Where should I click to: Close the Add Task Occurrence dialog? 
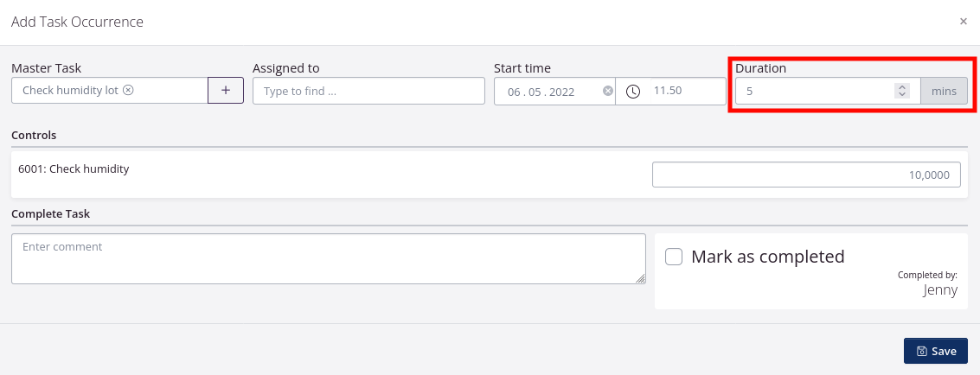(964, 22)
